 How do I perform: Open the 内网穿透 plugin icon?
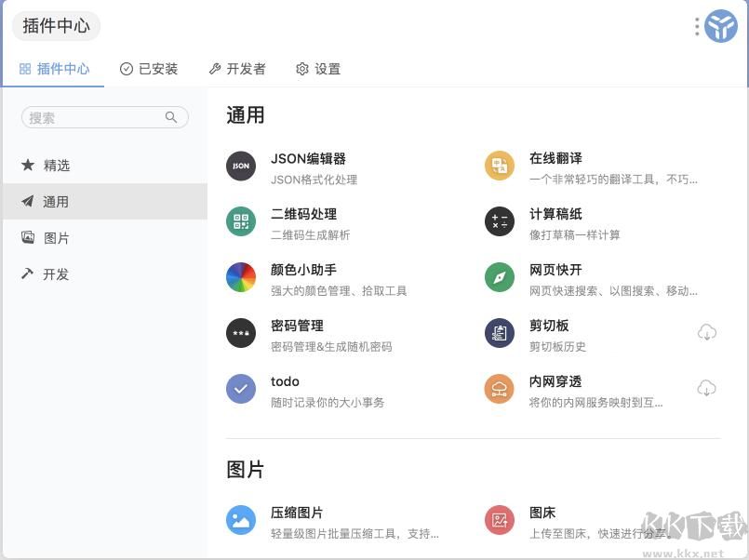click(499, 389)
